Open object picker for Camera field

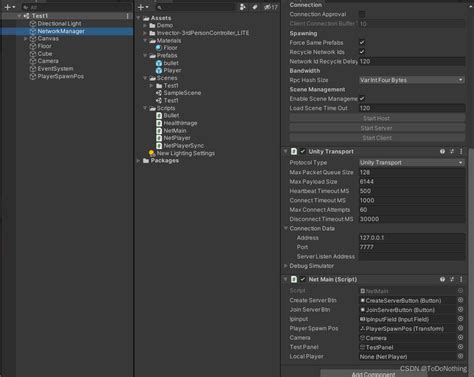(x=460, y=337)
